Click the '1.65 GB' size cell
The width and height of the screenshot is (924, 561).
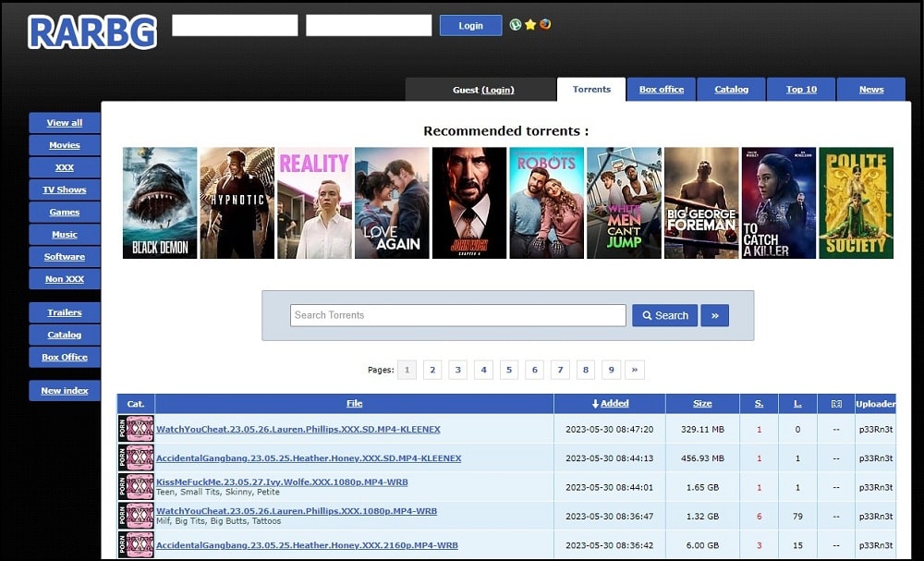702,487
